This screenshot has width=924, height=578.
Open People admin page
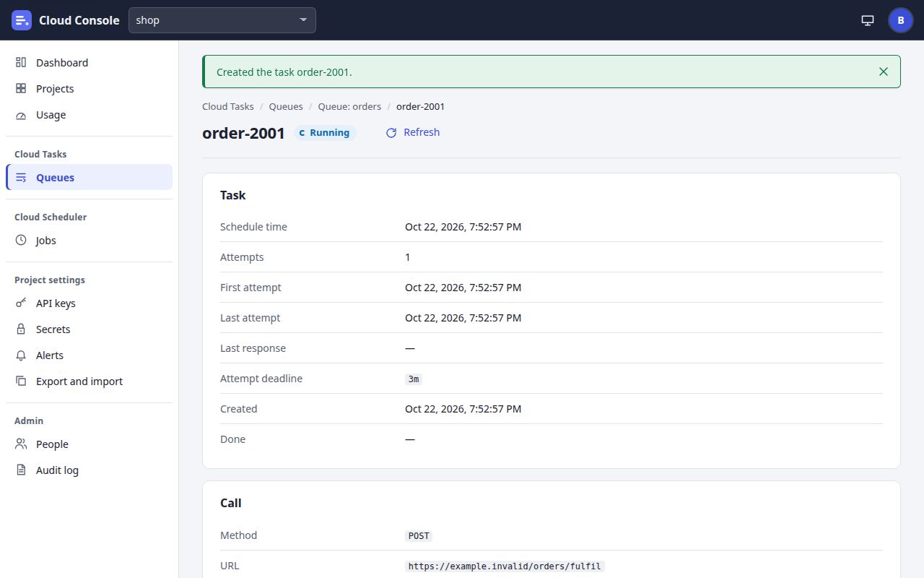coord(90,444)
